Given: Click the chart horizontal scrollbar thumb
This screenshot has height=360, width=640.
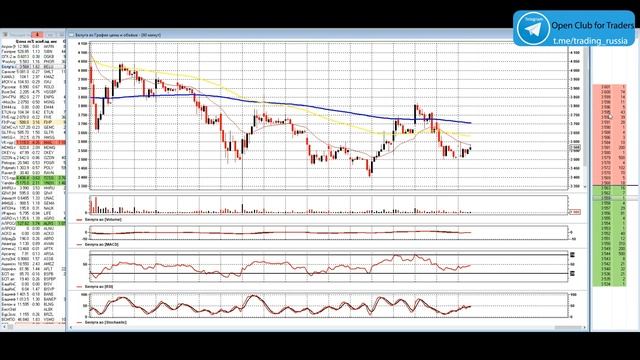Looking at the screenshot, I should [568, 327].
